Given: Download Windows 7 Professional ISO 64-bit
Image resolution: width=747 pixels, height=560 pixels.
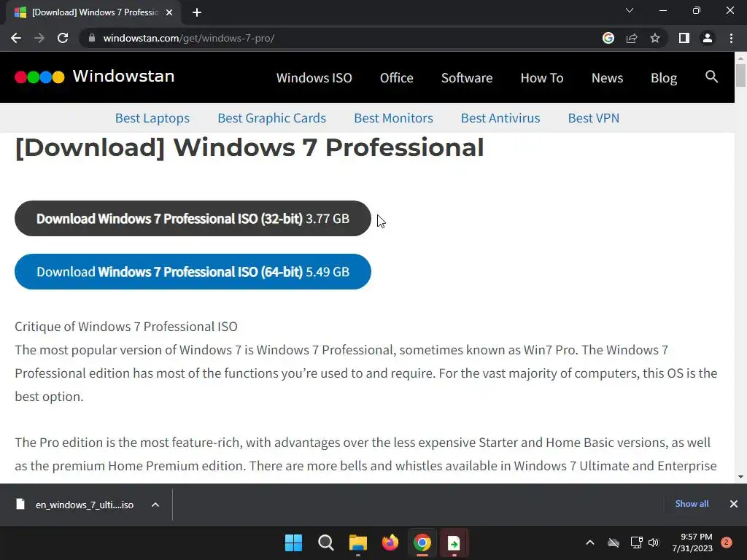Looking at the screenshot, I should (x=193, y=271).
